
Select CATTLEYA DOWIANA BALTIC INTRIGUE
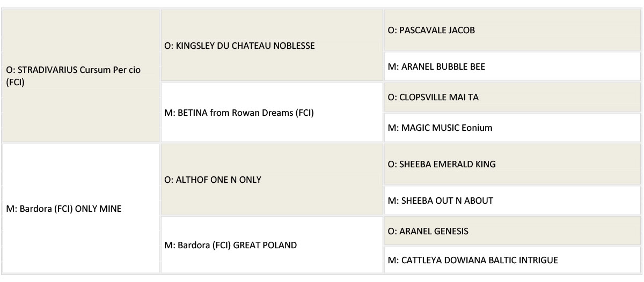pos(472,261)
